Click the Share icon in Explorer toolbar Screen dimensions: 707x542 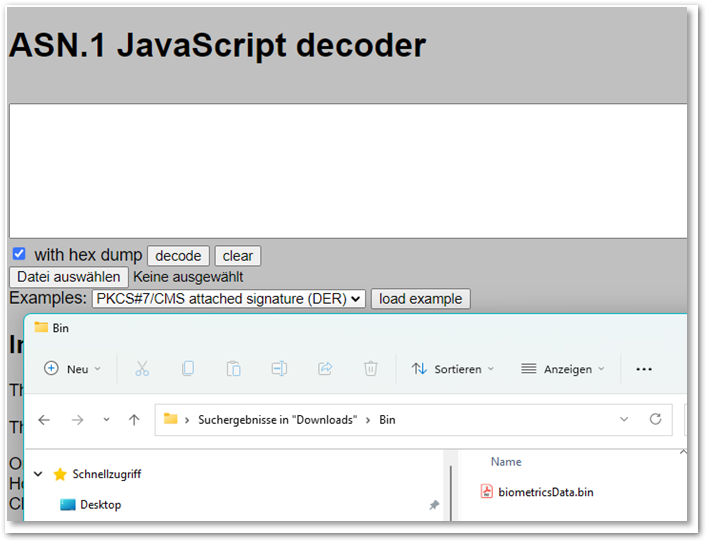click(x=325, y=369)
